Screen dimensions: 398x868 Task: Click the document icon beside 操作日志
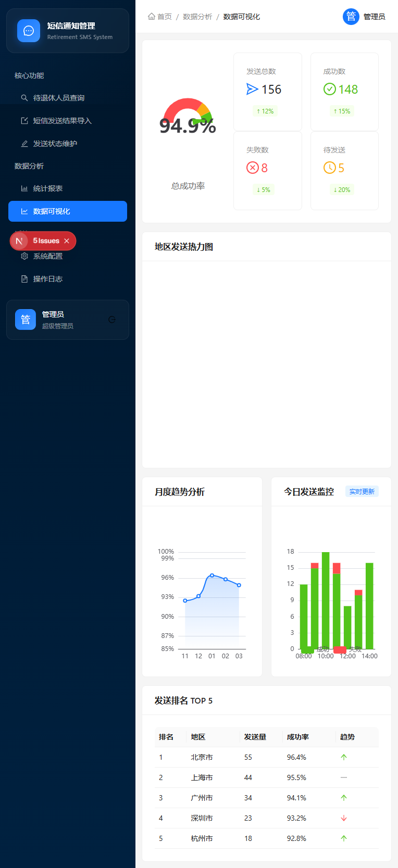(x=24, y=279)
